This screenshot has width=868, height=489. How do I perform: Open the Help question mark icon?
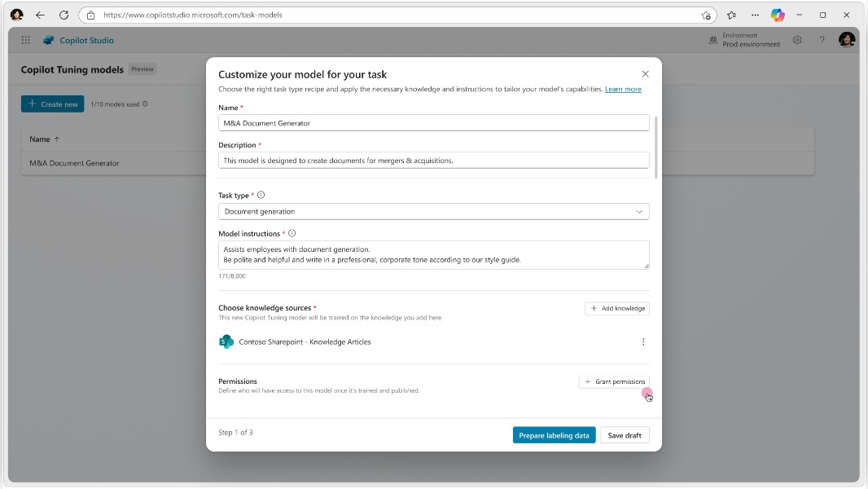821,39
